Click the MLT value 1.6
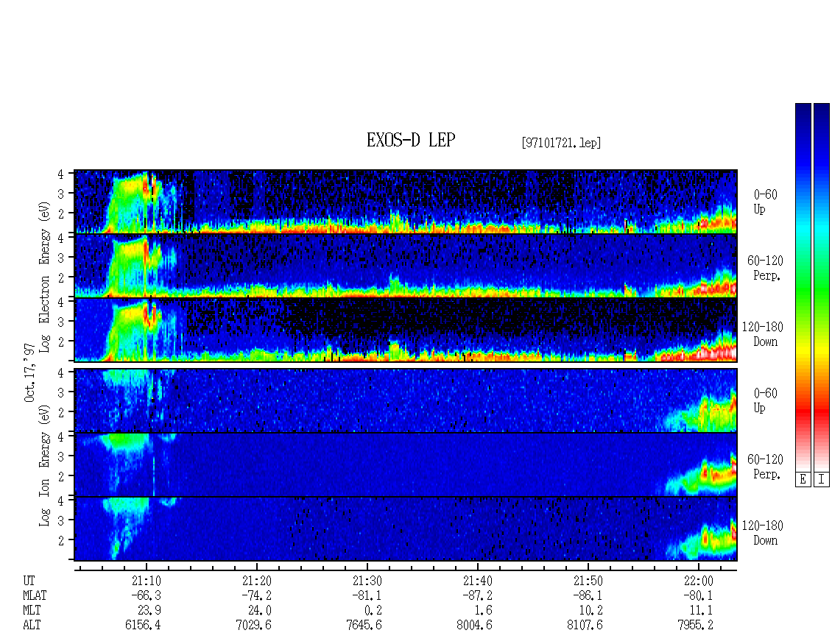This screenshot has height=644, width=832. 482,611
